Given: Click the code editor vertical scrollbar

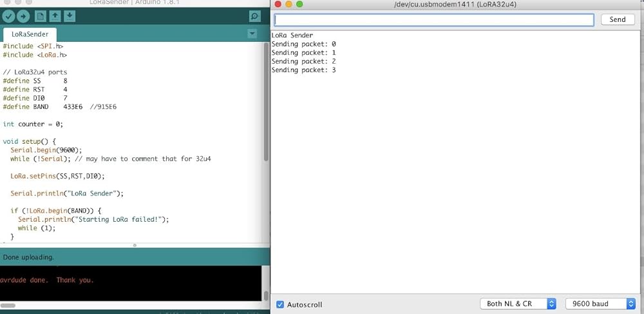Looking at the screenshot, I should (x=266, y=103).
